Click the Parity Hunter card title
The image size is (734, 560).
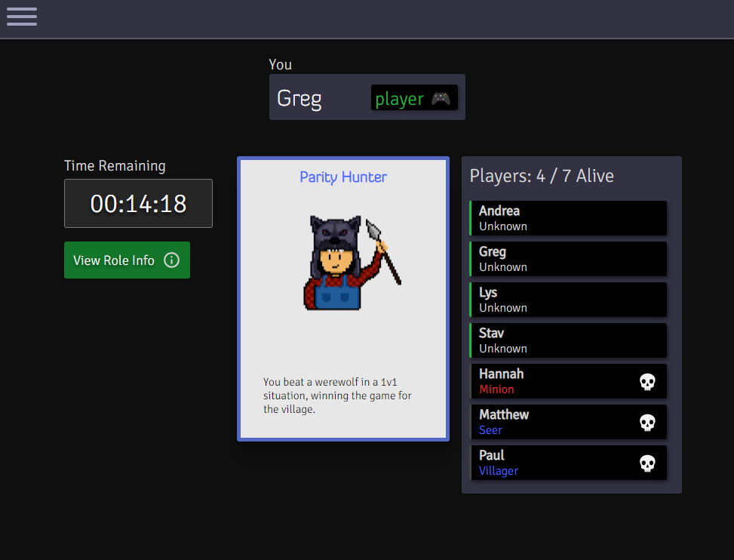coord(343,177)
